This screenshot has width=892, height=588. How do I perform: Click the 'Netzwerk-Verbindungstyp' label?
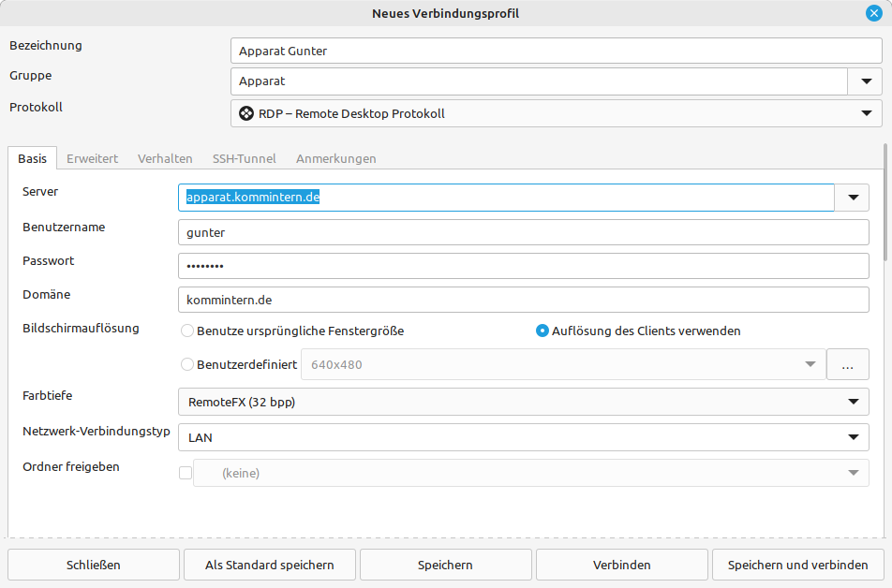click(x=97, y=431)
